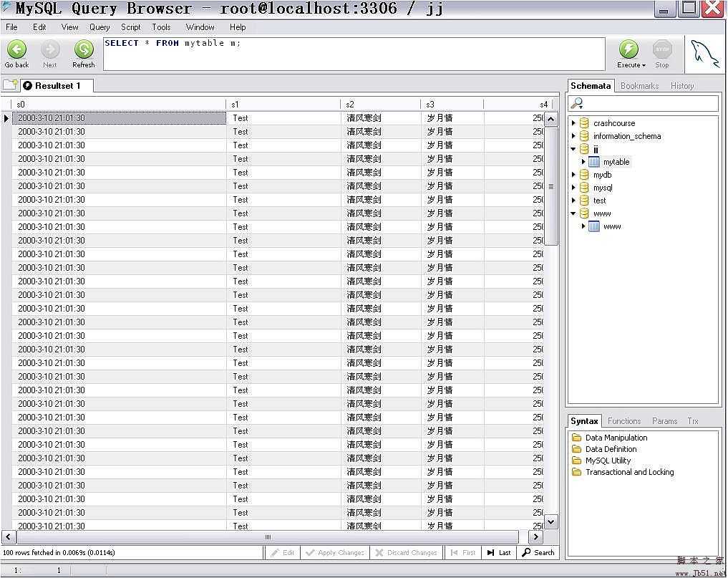The height and width of the screenshot is (578, 728).
Task: Collapse the www schema node
Action: click(573, 213)
